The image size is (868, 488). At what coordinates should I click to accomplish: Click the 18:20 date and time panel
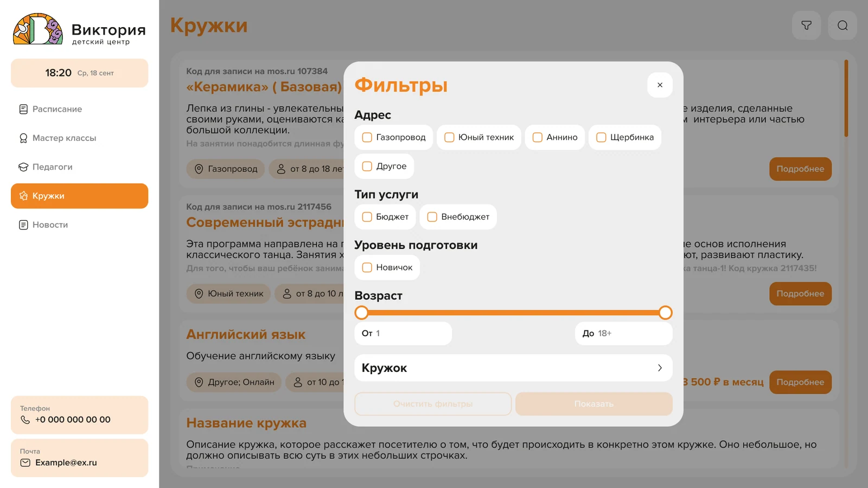click(79, 73)
